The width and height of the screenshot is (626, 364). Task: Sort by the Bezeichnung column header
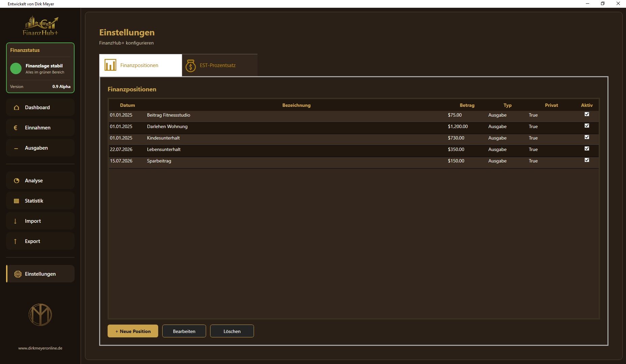[x=296, y=105]
